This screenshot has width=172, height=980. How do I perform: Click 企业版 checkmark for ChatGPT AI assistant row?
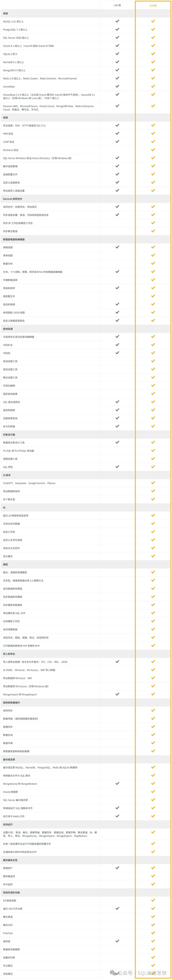(153, 483)
